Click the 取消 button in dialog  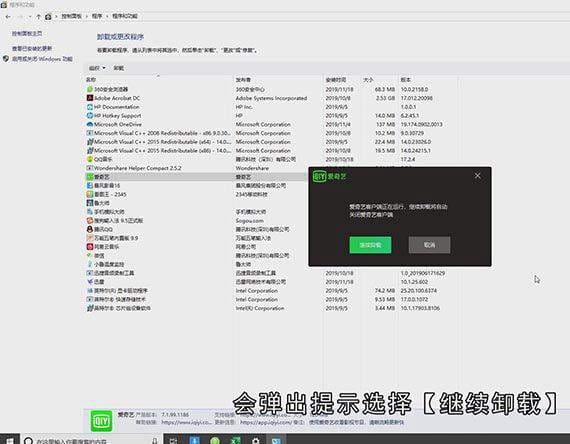point(429,245)
